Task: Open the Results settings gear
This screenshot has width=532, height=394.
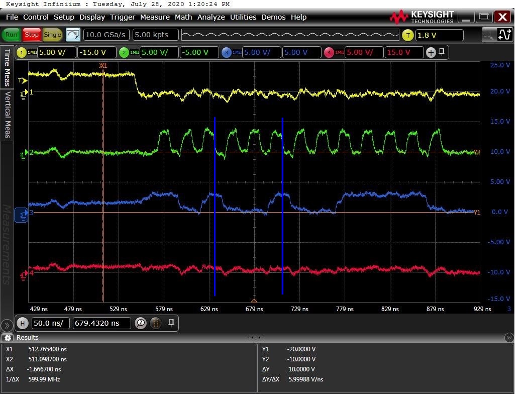Action: tap(8, 338)
